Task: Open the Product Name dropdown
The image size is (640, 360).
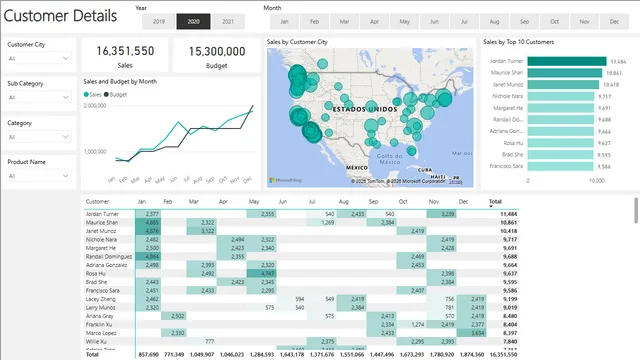Action: [x=39, y=176]
